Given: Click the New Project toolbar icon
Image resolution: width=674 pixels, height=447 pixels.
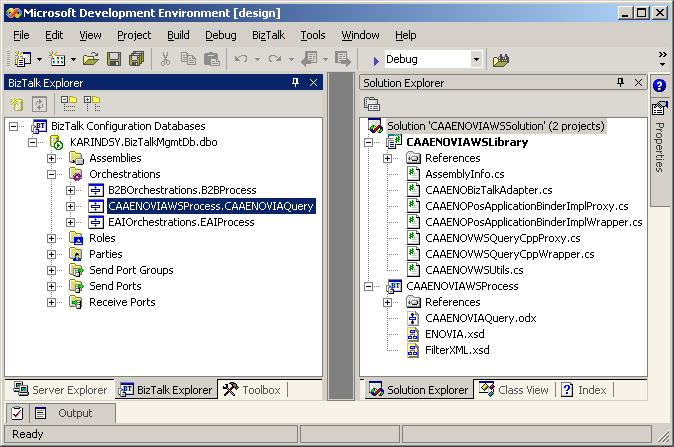Looking at the screenshot, I should (22, 59).
